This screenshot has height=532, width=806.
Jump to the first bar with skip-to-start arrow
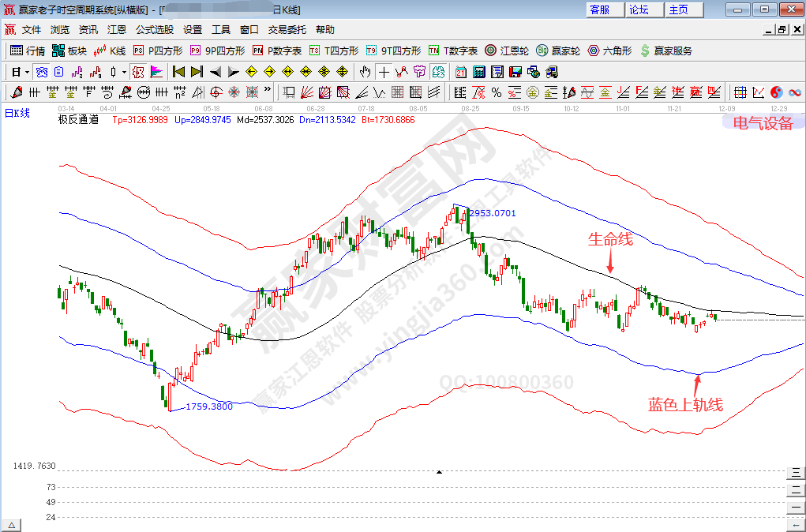(178, 72)
